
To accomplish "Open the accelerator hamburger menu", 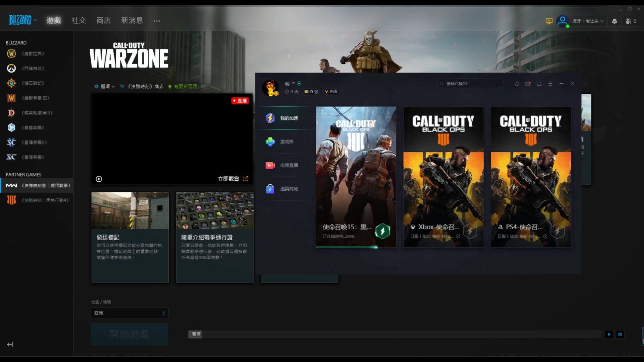I will 550,84.
